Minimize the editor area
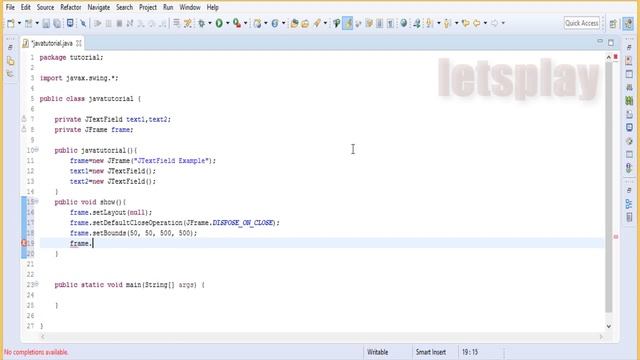This screenshot has width=640, height=360. coord(600,42)
